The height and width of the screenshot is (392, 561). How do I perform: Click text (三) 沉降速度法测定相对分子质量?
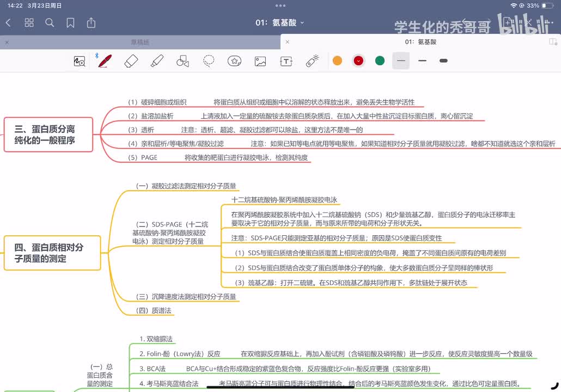186,297
